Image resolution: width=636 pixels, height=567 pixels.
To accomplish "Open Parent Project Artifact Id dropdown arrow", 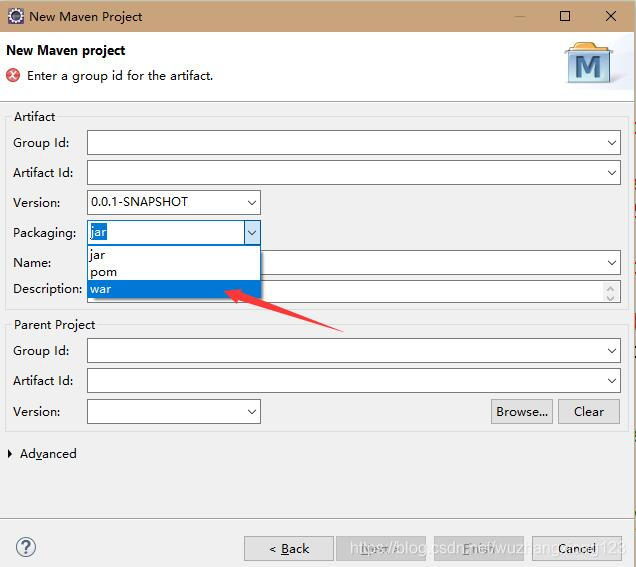I will (612, 381).
